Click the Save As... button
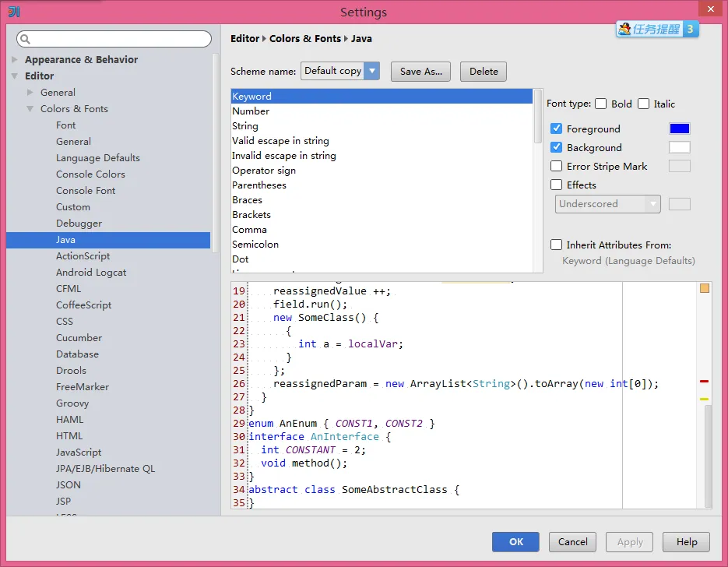The height and width of the screenshot is (567, 728). click(x=420, y=72)
